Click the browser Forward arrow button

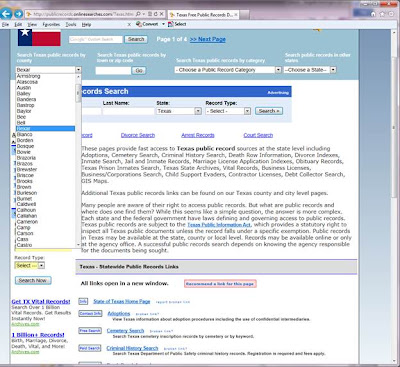pos(18,14)
